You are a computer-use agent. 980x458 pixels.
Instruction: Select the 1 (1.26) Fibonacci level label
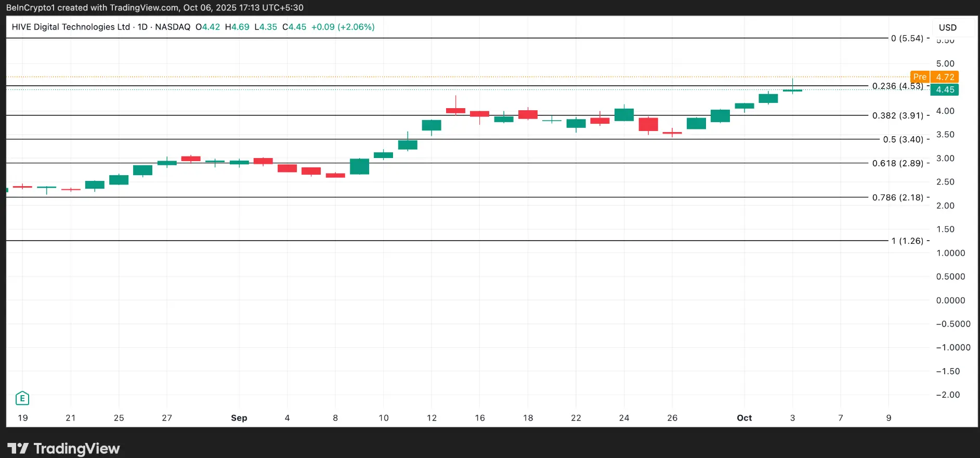tap(907, 241)
